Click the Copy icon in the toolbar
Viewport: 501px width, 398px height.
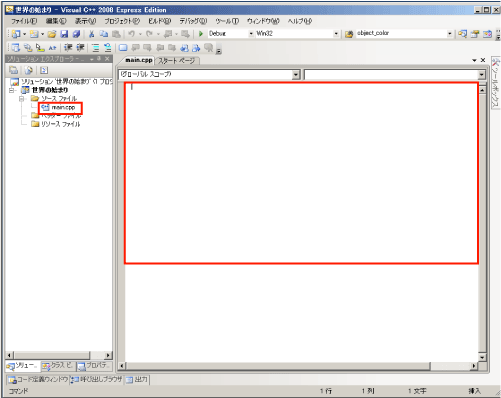[x=104, y=34]
